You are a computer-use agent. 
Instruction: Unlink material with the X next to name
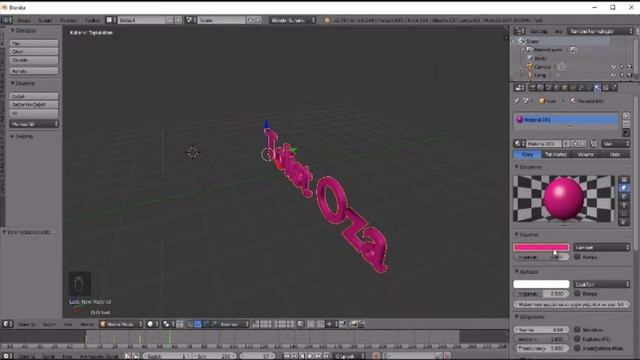tap(583, 144)
